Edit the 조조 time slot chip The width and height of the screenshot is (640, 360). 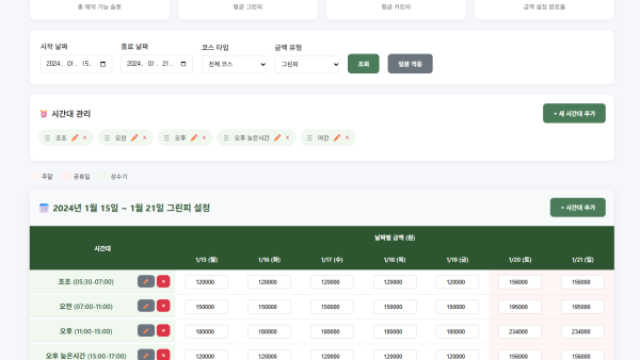(x=75, y=138)
